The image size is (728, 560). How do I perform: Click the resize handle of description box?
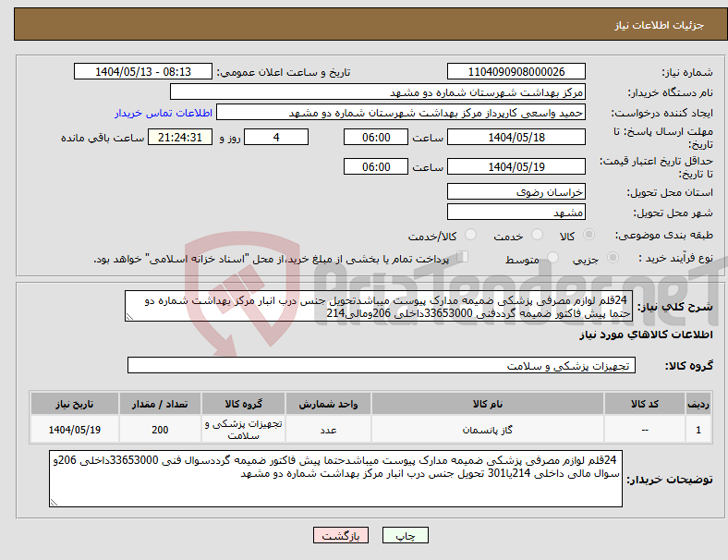tap(129, 317)
